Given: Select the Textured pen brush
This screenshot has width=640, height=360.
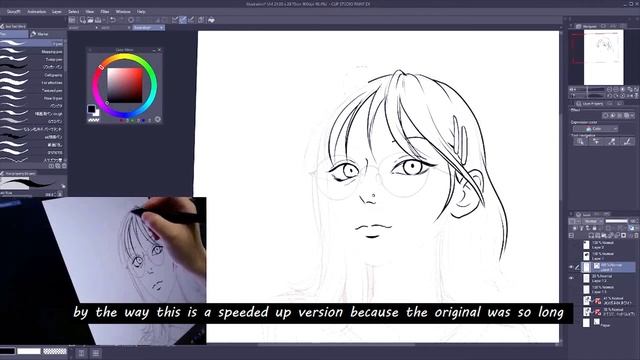Looking at the screenshot, I should pos(33,91).
